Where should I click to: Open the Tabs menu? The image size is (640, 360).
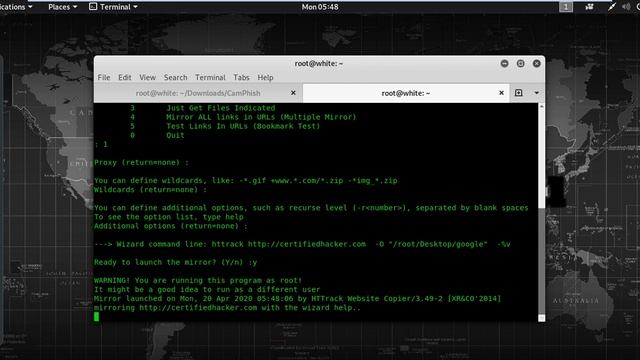click(241, 78)
